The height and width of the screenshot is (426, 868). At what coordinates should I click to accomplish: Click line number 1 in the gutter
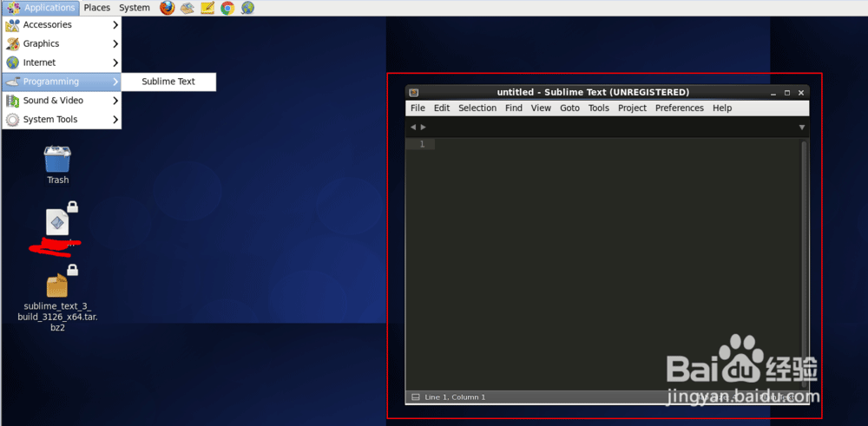pyautogui.click(x=422, y=144)
